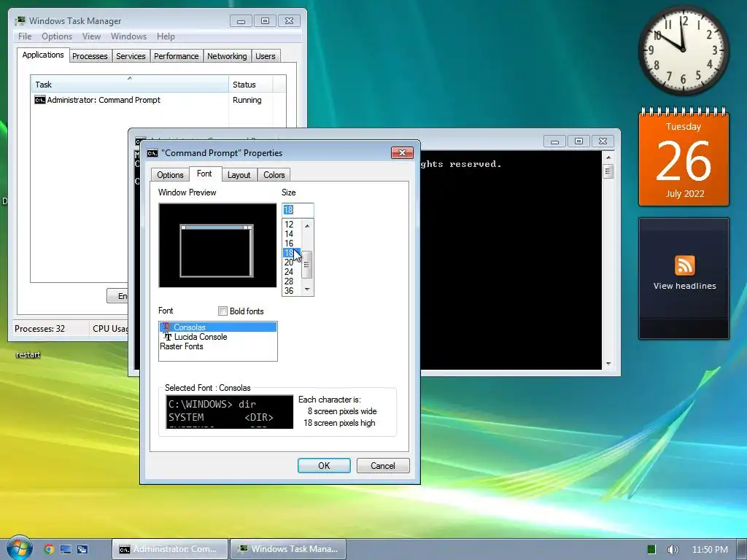This screenshot has width=747, height=560.
Task: Select Raster Fonts in the Font list
Action: pos(218,346)
